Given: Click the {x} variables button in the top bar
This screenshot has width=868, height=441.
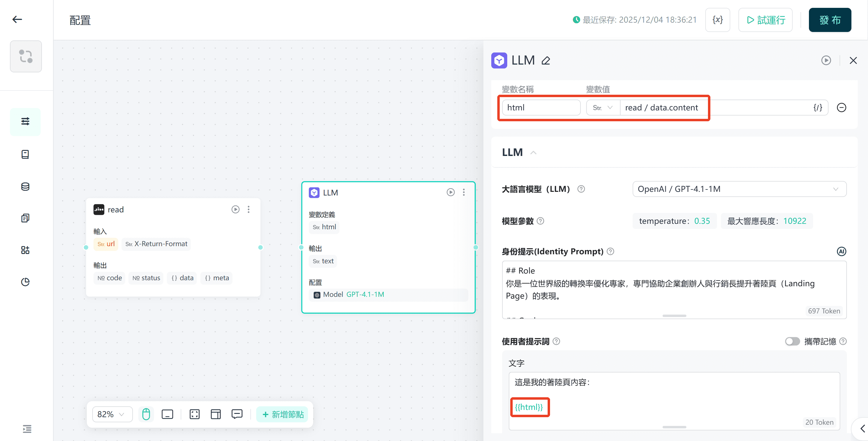Looking at the screenshot, I should point(717,20).
